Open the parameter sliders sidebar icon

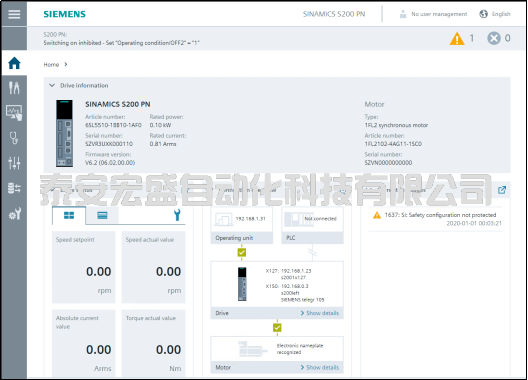pos(14,163)
